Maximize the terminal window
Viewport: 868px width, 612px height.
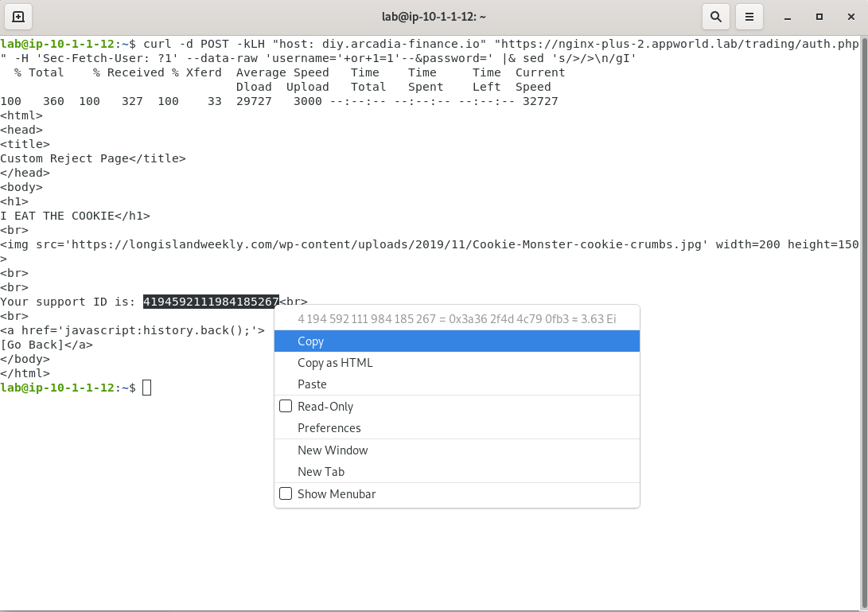point(819,18)
